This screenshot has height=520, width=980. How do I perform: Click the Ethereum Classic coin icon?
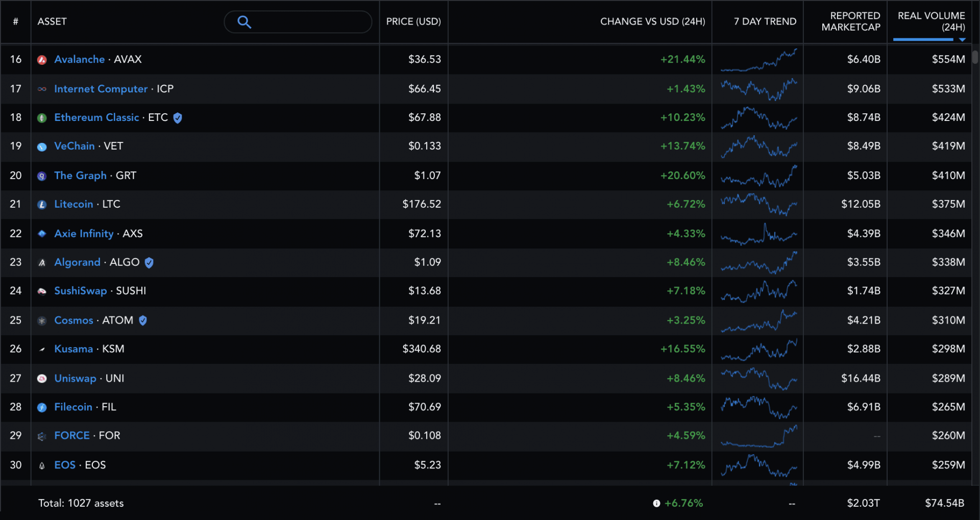42,118
